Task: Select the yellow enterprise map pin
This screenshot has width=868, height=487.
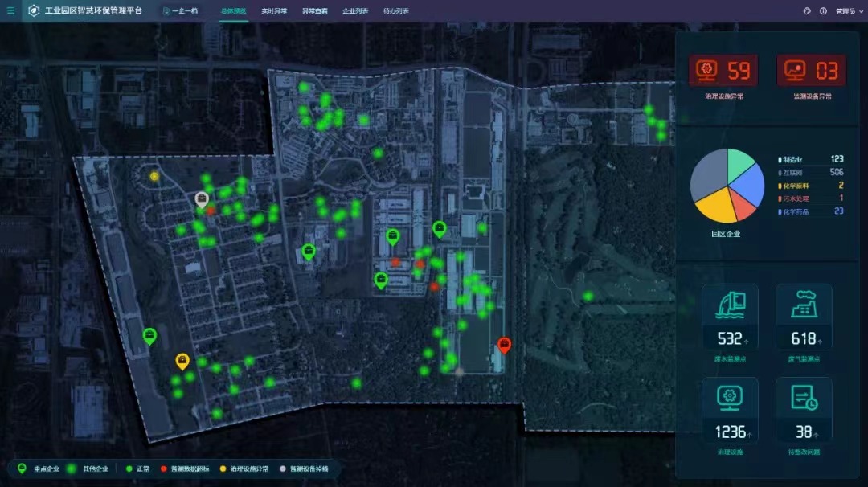Action: (x=182, y=361)
